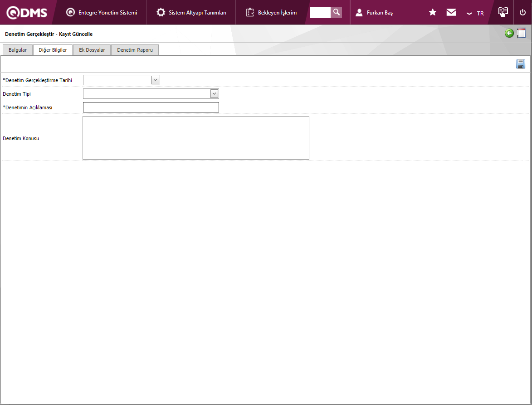Open the TR language selector
532x405 pixels.
coord(475,13)
